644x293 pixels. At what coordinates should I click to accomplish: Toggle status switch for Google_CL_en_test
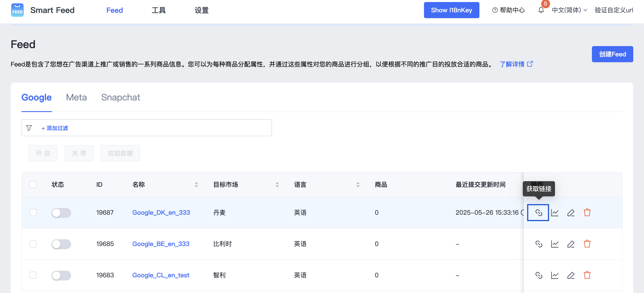(x=61, y=275)
